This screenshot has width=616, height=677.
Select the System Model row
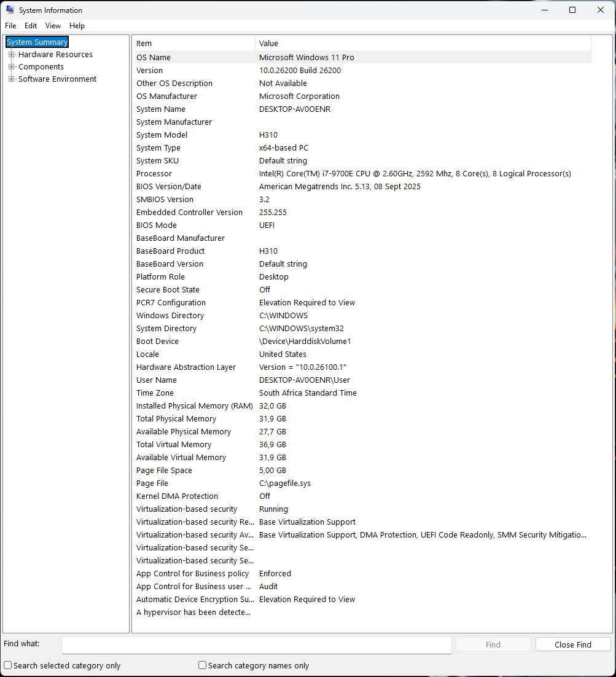tap(362, 135)
